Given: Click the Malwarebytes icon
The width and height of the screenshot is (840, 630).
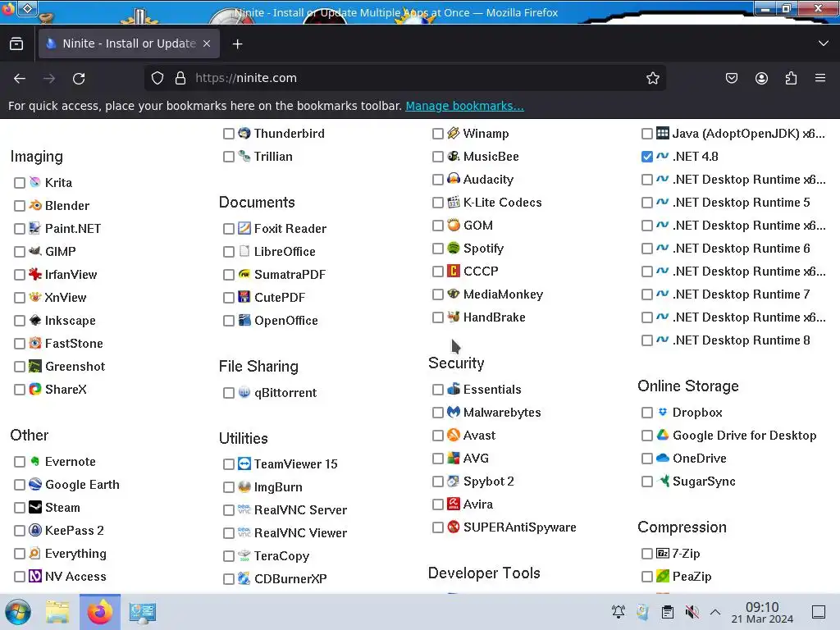Looking at the screenshot, I should coord(454,412).
